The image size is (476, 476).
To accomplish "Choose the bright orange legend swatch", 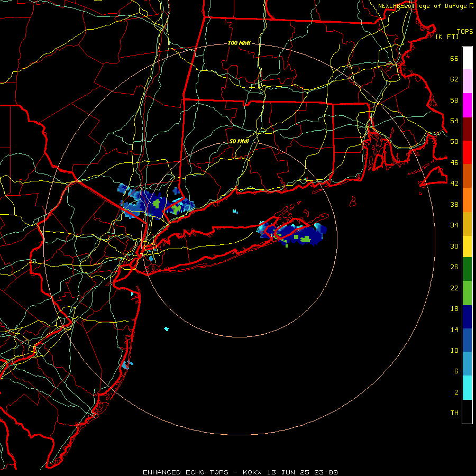I will pos(467,200).
